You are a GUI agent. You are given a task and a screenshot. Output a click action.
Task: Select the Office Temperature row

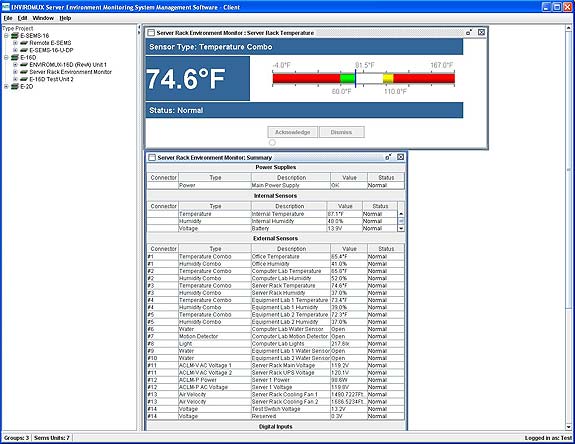(276, 257)
